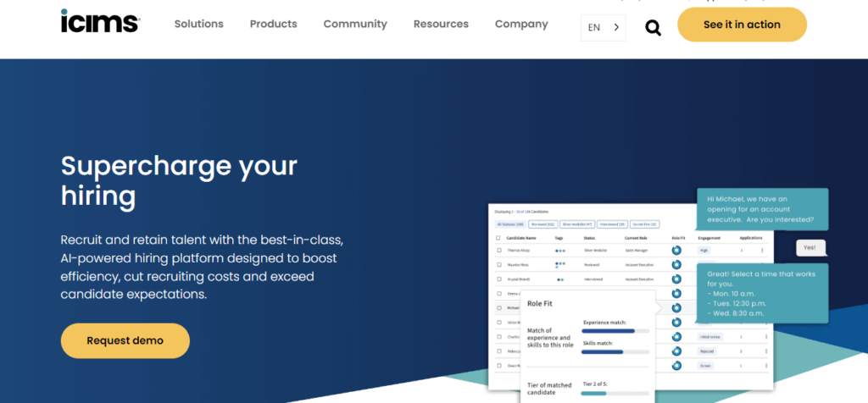Click the Skills match progress bar
The height and width of the screenshot is (403, 868).
[615, 352]
